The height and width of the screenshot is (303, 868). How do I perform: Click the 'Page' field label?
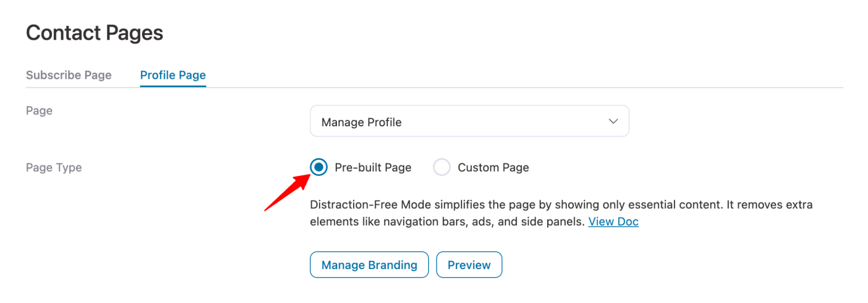coord(39,111)
